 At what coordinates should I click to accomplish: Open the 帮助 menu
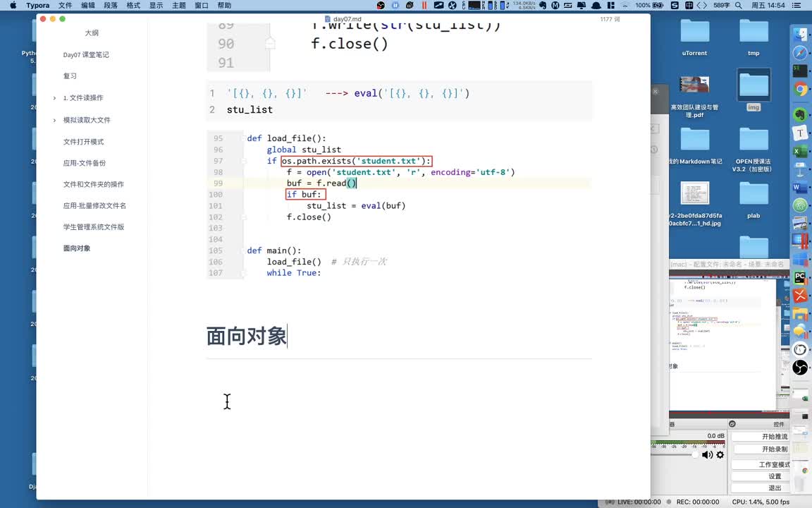[x=224, y=5]
